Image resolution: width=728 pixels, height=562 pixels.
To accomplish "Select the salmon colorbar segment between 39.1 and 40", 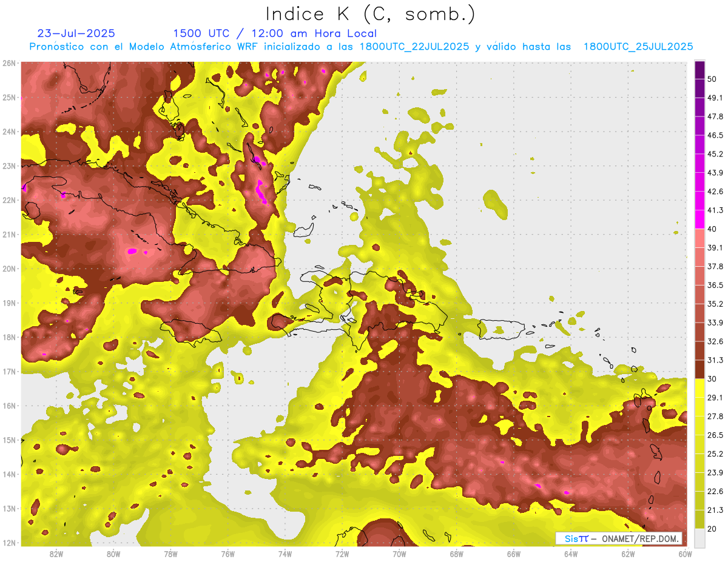I will click(699, 238).
